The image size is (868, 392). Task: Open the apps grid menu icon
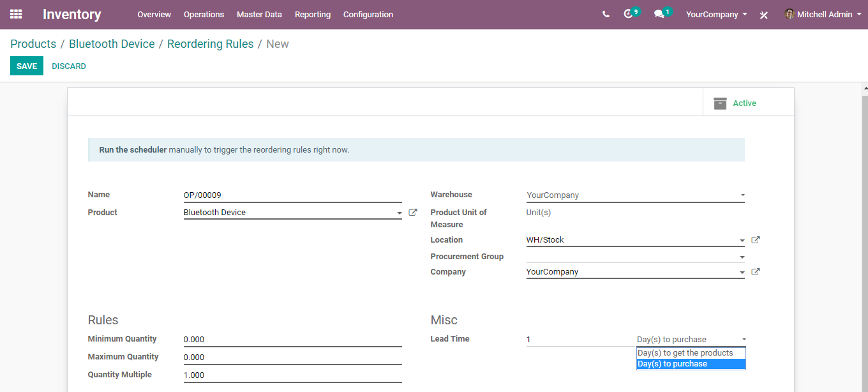click(x=16, y=14)
